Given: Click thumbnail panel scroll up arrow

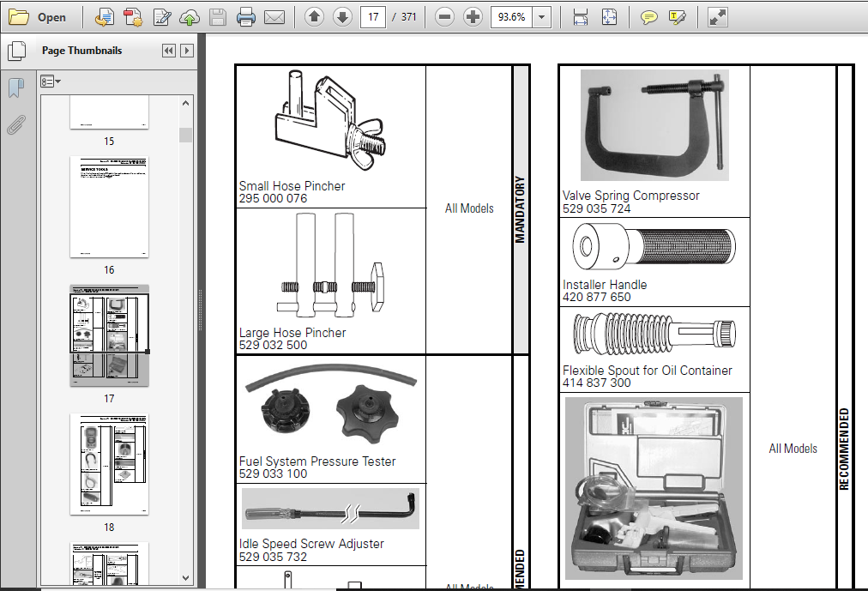Looking at the screenshot, I should (185, 103).
